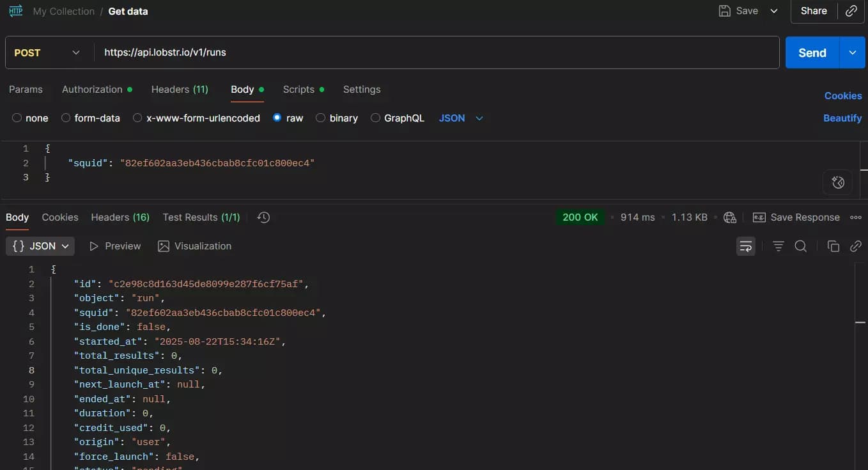The height and width of the screenshot is (470, 868).
Task: Select the raw body type radio button
Action: point(277,118)
